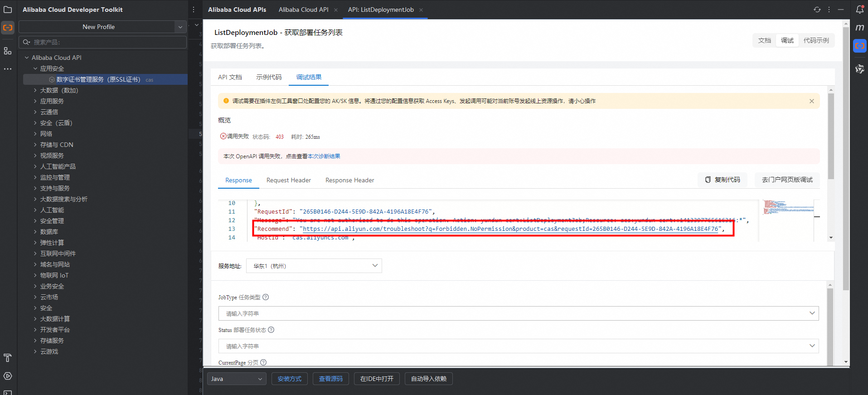This screenshot has height=395, width=868.
Task: Switch to 代码示例 view at top right
Action: (x=816, y=40)
